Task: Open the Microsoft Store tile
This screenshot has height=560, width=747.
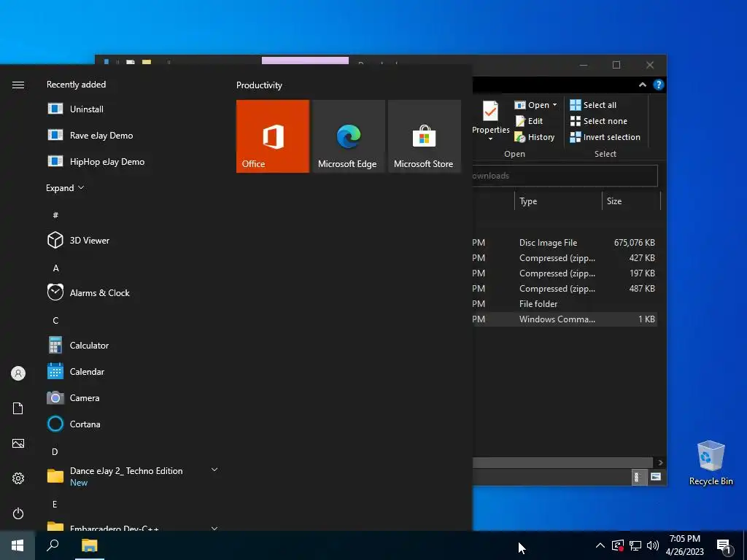Action: [x=425, y=136]
